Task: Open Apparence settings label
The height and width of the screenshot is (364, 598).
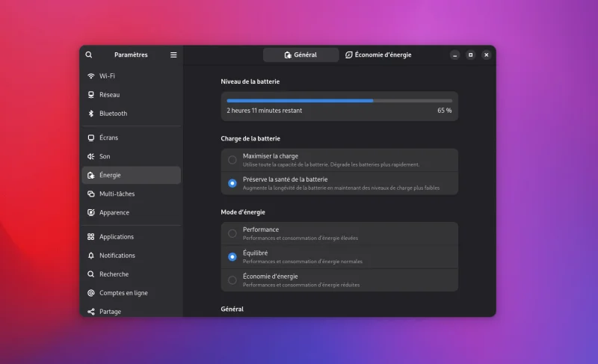Action: (x=114, y=212)
